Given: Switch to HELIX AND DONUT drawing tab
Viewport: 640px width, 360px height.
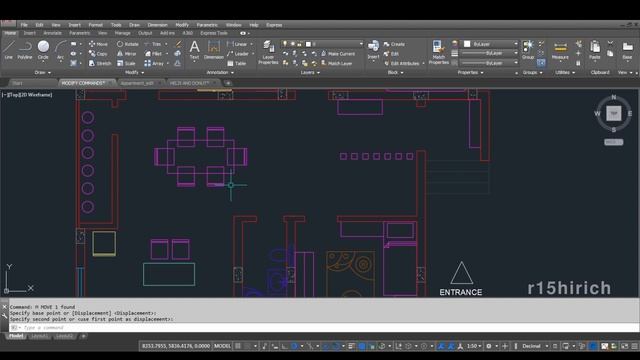Looking at the screenshot, I should 189,83.
